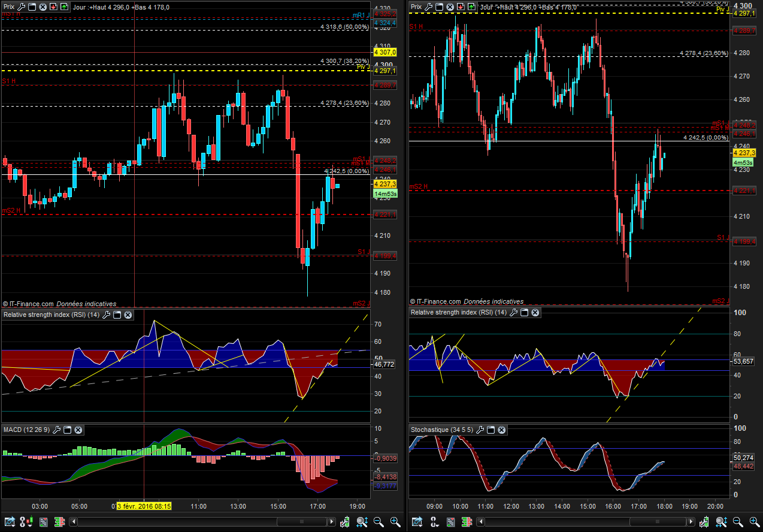The image size is (763, 532).
Task: Click auto-fit zoom icon in left chart toolbar
Action: [x=362, y=522]
